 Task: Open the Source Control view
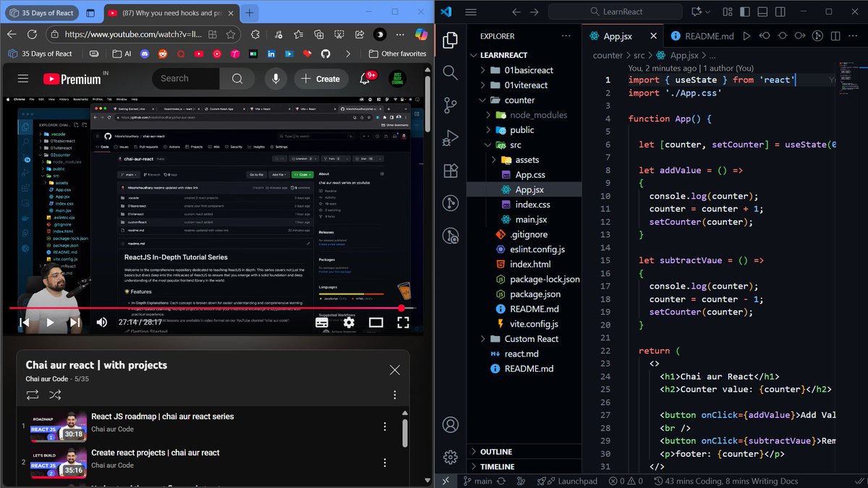pos(450,105)
